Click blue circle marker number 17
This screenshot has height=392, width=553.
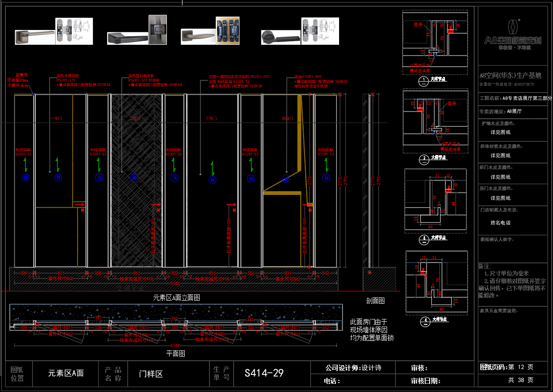point(57,178)
